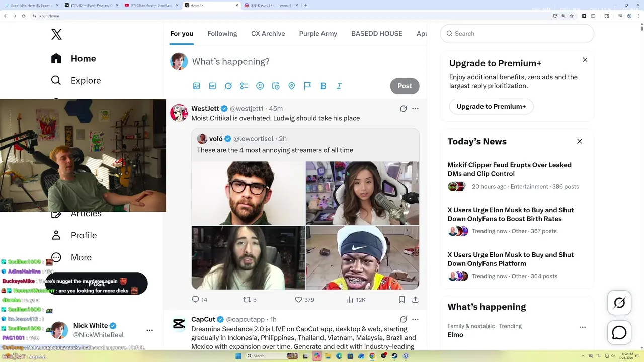Open Mizkif Clipper Feud news story
This screenshot has width=644, height=362.
click(517, 175)
